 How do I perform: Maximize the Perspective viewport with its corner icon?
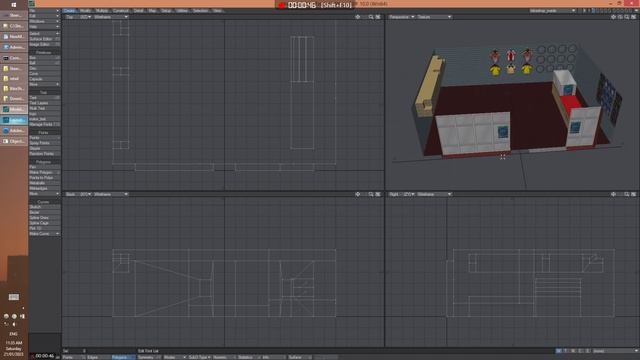[x=633, y=17]
